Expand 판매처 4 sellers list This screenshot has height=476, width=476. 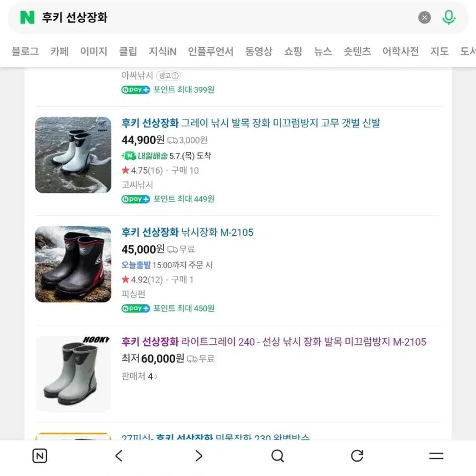(x=140, y=376)
